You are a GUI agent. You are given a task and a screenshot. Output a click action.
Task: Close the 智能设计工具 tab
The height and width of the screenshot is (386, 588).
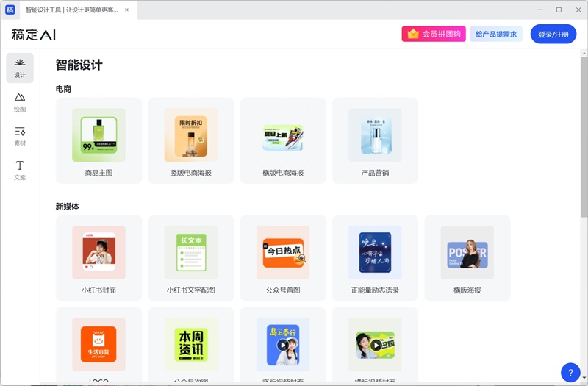click(x=126, y=10)
